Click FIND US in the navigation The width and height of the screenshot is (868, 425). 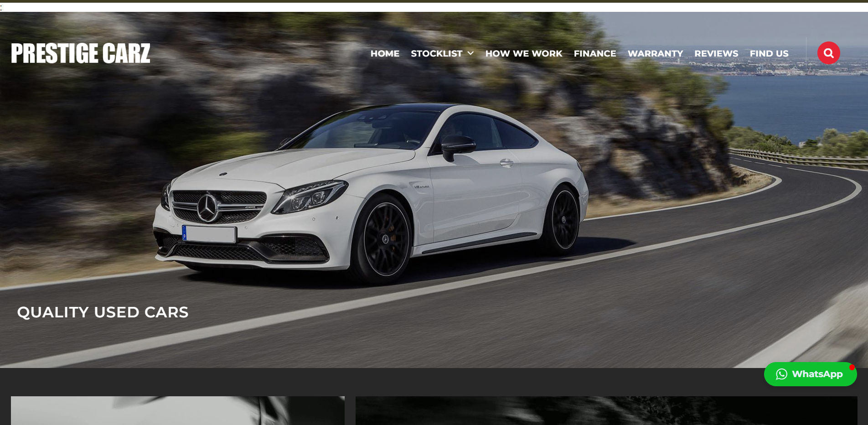point(769,53)
